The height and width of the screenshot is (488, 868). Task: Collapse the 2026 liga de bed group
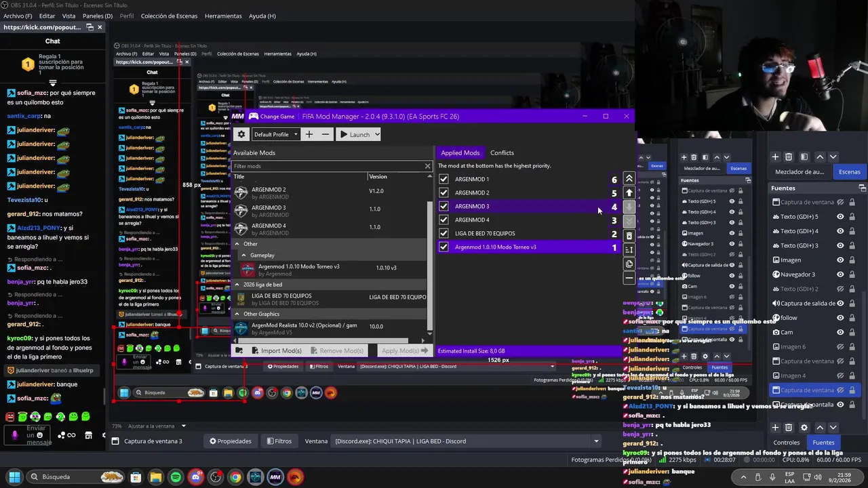click(237, 285)
